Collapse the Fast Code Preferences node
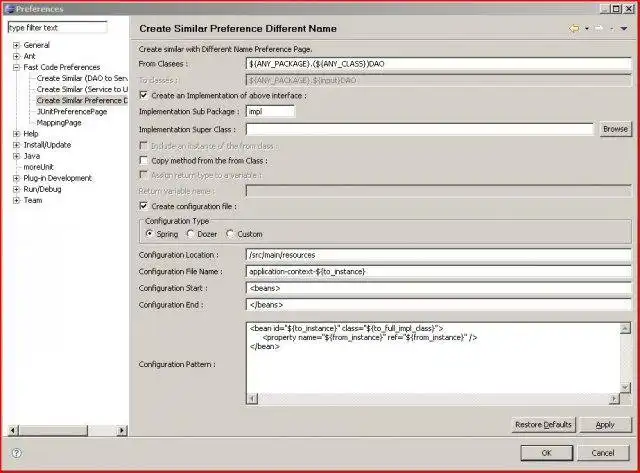Image resolution: width=640 pixels, height=473 pixels. click(x=16, y=67)
